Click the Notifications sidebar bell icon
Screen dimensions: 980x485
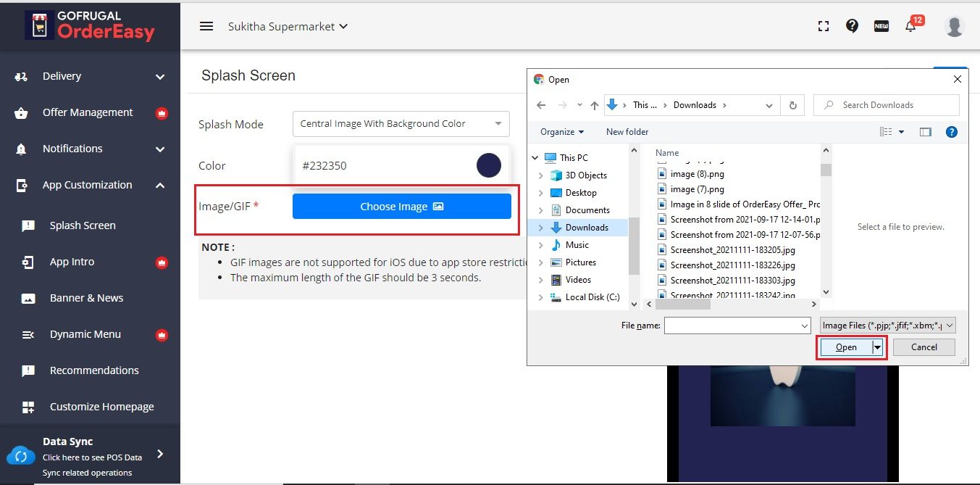(21, 149)
